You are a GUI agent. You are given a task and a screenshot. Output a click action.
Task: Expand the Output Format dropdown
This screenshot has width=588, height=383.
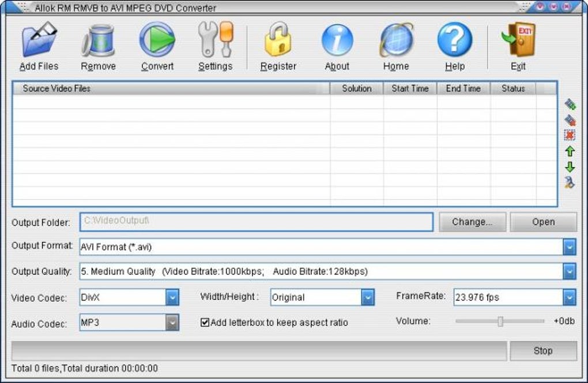pos(569,247)
